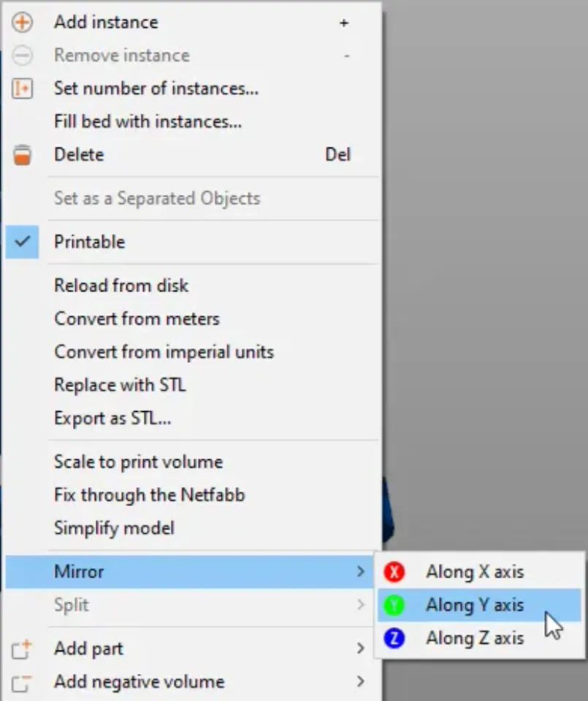Click the red X axis icon
This screenshot has height=701, width=588.
394,572
